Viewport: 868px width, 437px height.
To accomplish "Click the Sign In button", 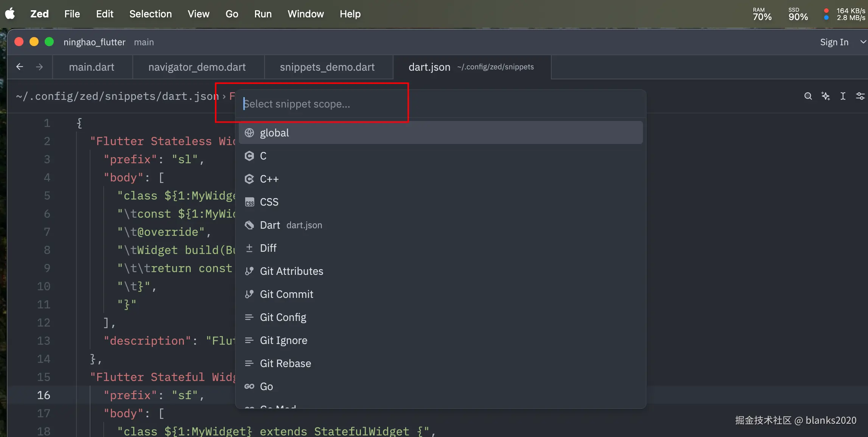I will point(834,42).
